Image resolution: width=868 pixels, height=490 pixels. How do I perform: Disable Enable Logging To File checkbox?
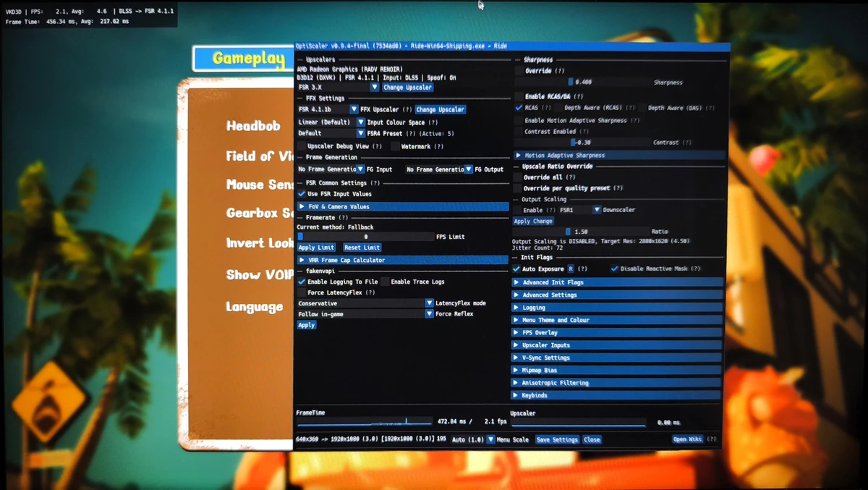pyautogui.click(x=301, y=282)
